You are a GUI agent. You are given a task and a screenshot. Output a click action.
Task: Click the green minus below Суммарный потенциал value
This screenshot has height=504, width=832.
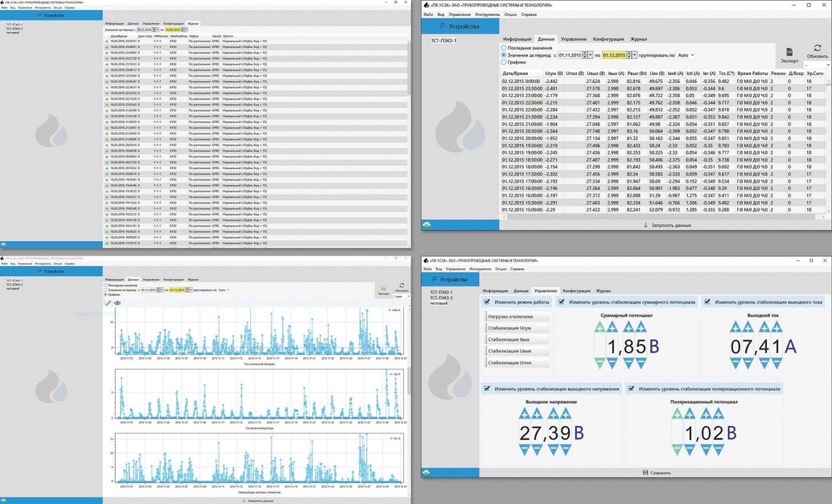[x=600, y=363]
